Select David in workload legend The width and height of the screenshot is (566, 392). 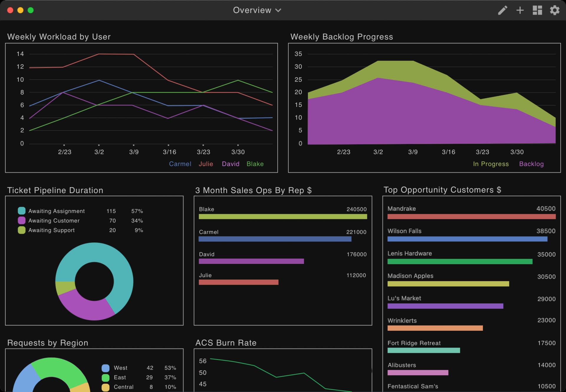[x=231, y=164]
